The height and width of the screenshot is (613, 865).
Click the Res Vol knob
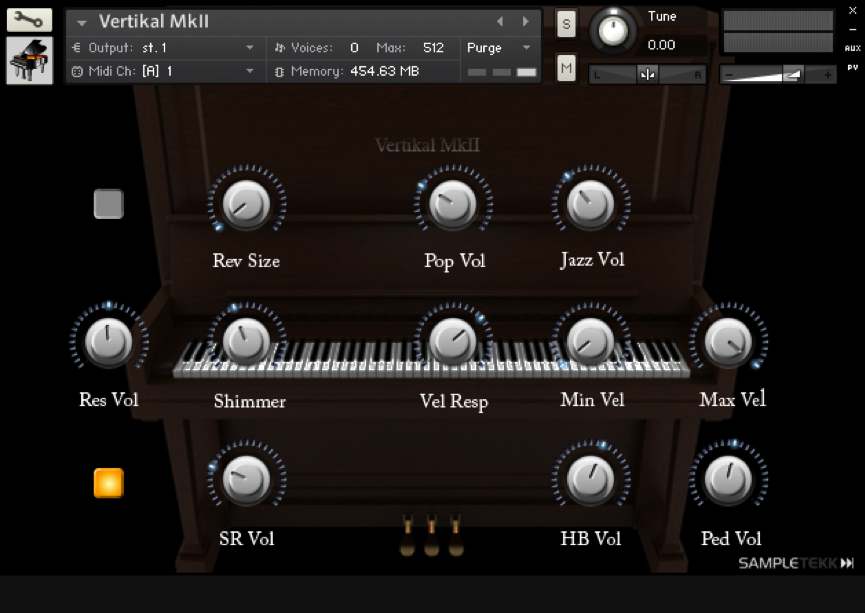pyautogui.click(x=109, y=342)
